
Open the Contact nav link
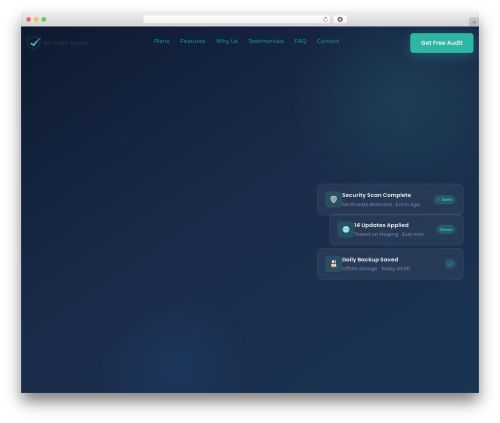coord(328,41)
